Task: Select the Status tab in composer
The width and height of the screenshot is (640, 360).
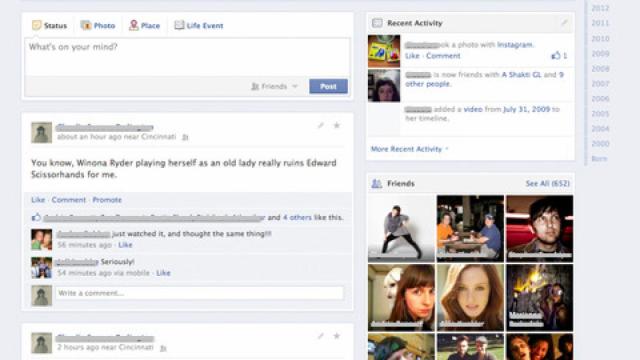Action: click(49, 25)
